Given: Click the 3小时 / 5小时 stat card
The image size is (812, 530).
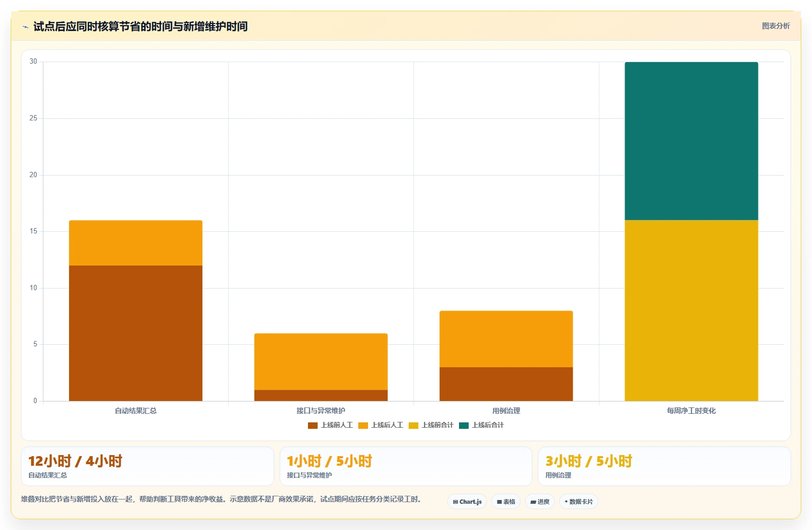Looking at the screenshot, I should 664,466.
